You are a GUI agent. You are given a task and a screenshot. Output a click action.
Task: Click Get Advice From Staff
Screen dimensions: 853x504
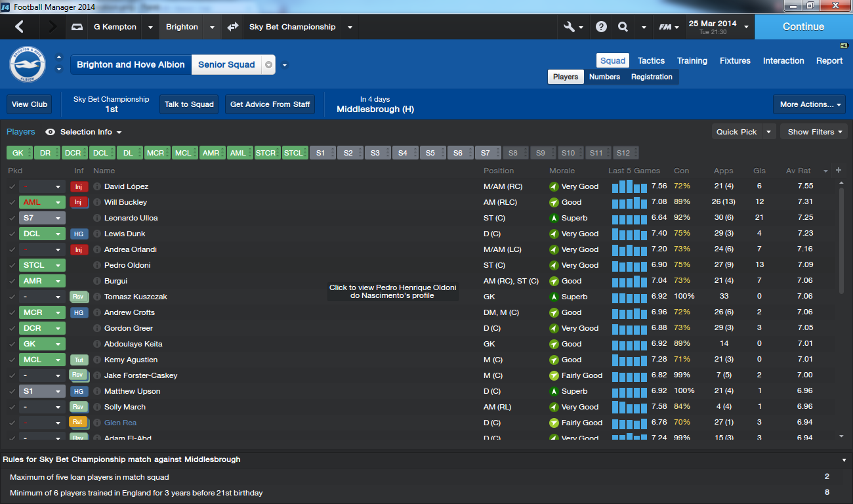point(270,104)
